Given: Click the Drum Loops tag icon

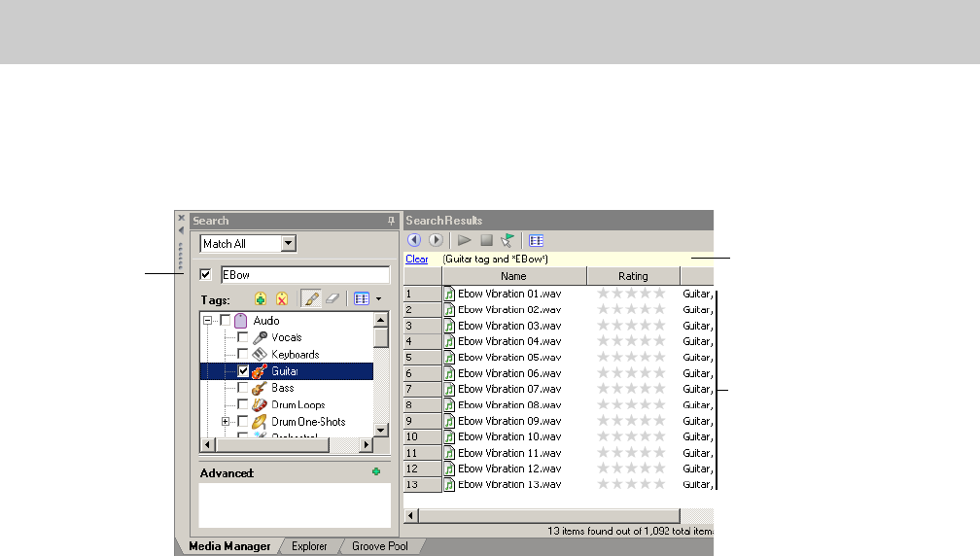Looking at the screenshot, I should (x=260, y=404).
